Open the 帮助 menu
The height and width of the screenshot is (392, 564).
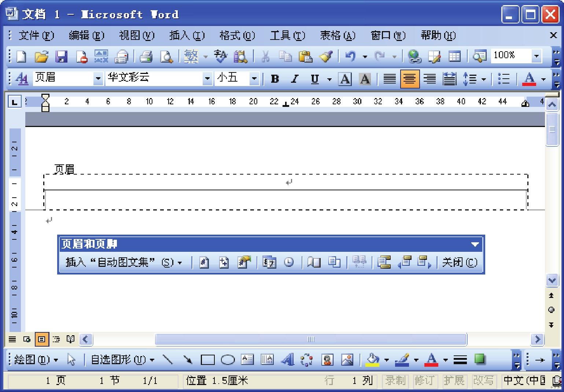[x=438, y=36]
